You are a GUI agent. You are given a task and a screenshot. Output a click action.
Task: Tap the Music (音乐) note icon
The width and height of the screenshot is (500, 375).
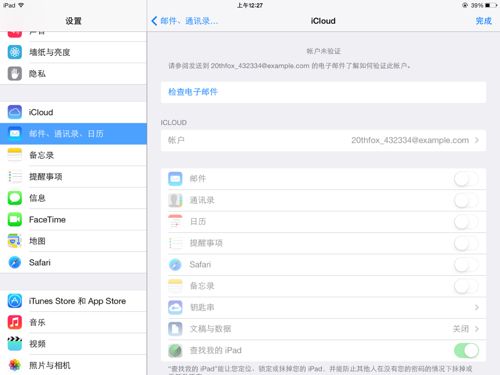(15, 322)
